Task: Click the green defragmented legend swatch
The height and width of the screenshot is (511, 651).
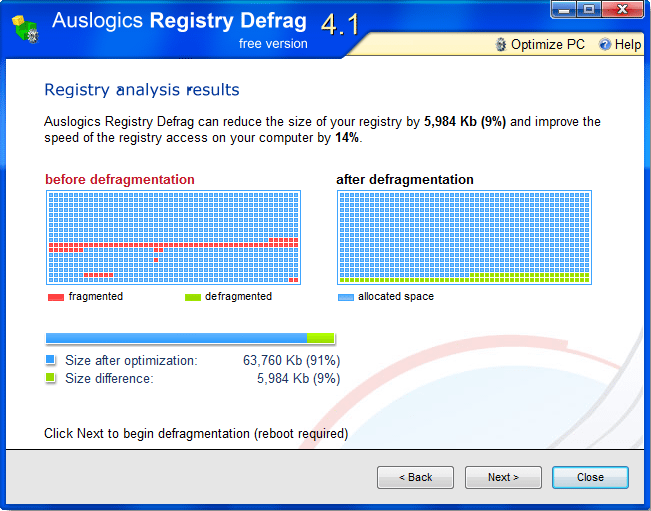Action: (193, 297)
